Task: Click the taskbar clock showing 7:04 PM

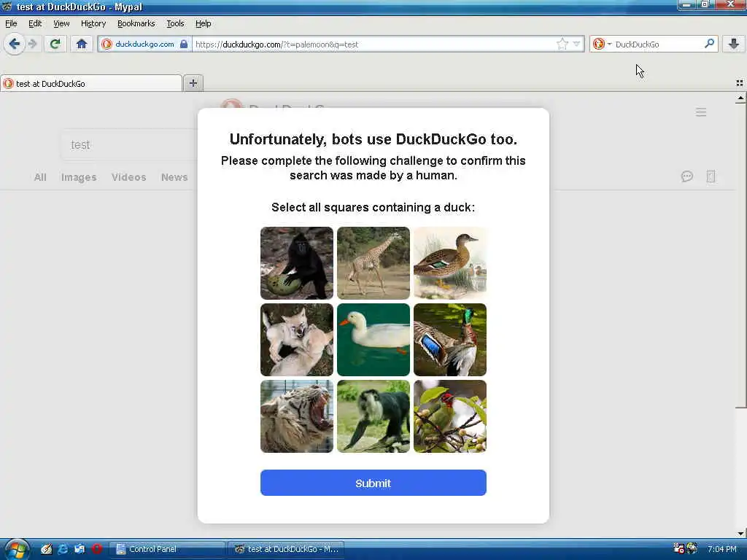Action: (x=721, y=549)
